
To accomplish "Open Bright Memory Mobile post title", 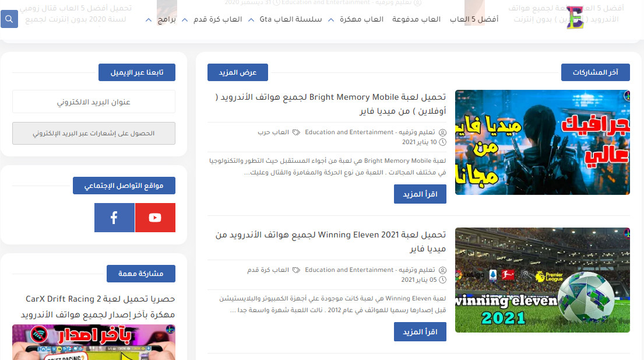I will coord(330,104).
